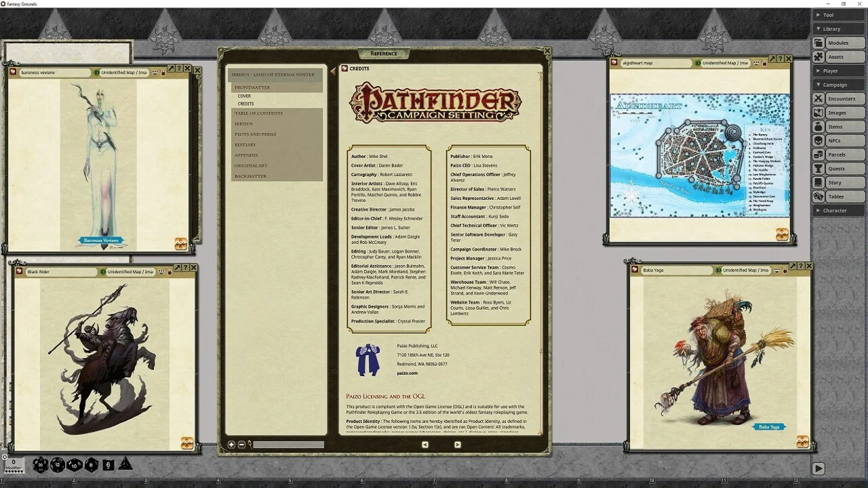Image resolution: width=868 pixels, height=488 pixels.
Task: Go to the previous Reference page
Action: click(x=425, y=445)
